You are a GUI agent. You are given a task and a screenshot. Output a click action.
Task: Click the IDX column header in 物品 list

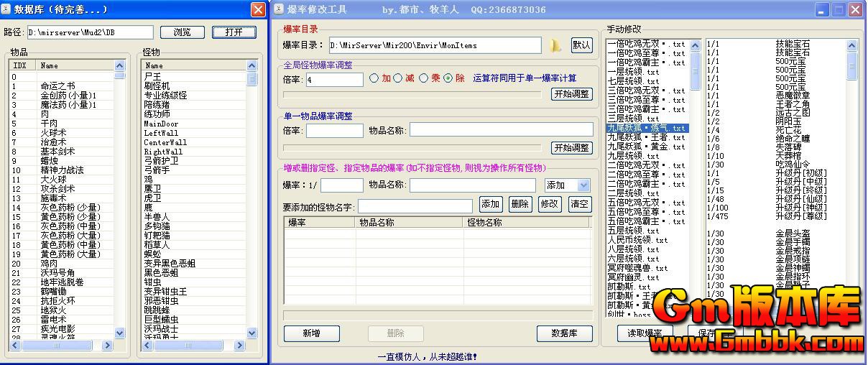20,65
